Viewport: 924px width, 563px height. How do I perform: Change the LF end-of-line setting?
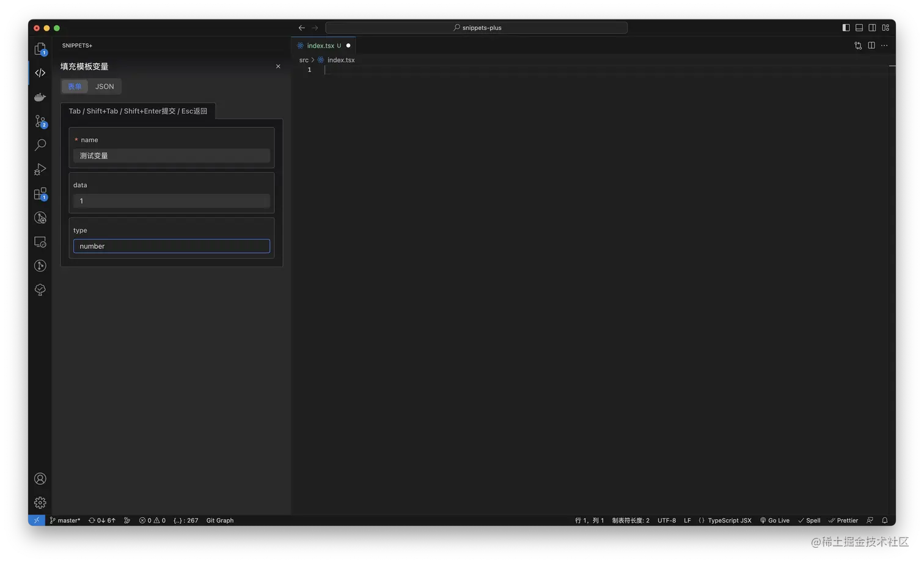pos(687,520)
